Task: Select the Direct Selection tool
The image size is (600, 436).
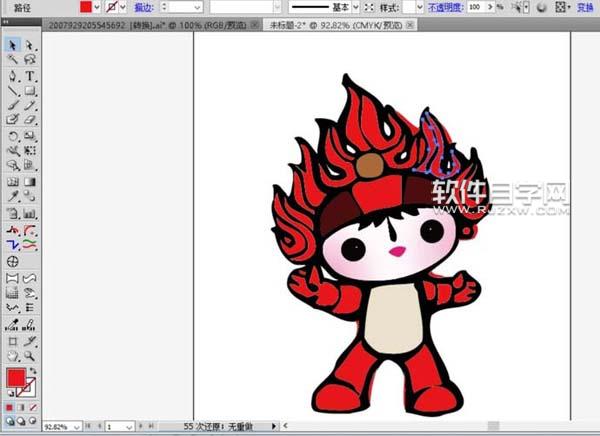Action: pyautogui.click(x=30, y=45)
